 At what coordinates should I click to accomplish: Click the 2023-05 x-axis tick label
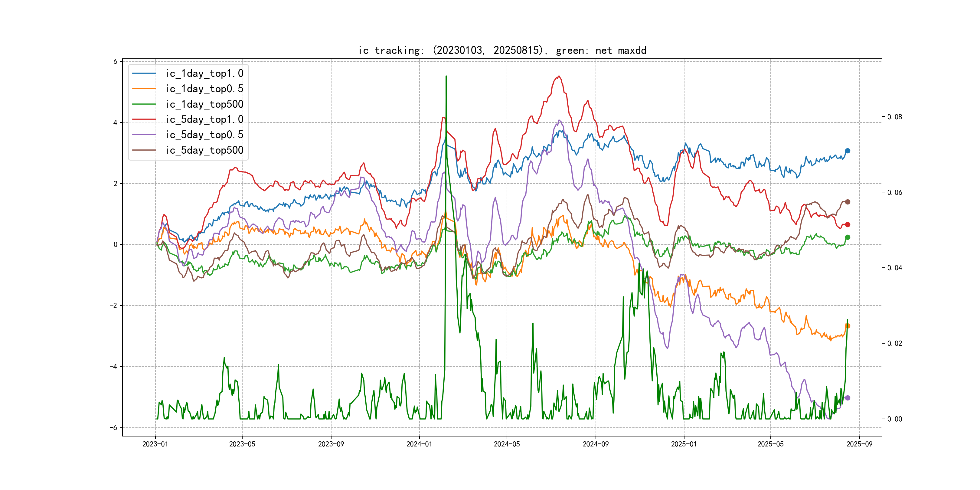[242, 444]
